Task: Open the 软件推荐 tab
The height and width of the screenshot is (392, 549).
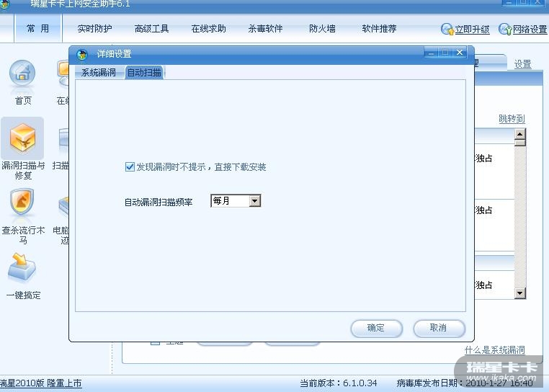Action: pyautogui.click(x=379, y=29)
